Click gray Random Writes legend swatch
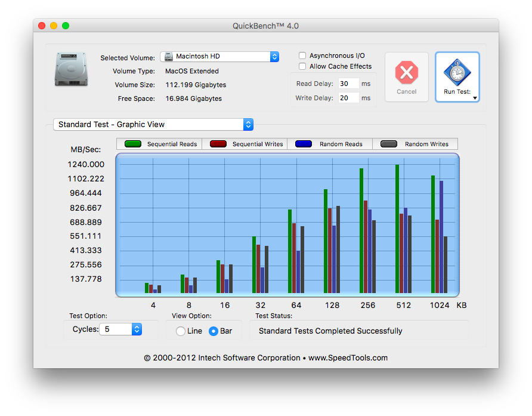This screenshot has width=532, height=416. click(x=389, y=144)
